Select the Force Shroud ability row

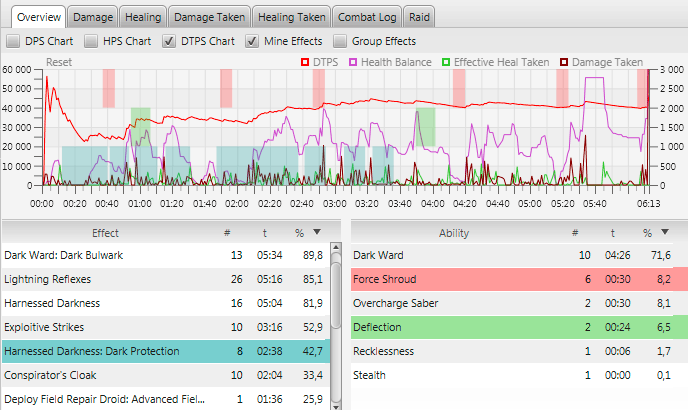tap(520, 280)
